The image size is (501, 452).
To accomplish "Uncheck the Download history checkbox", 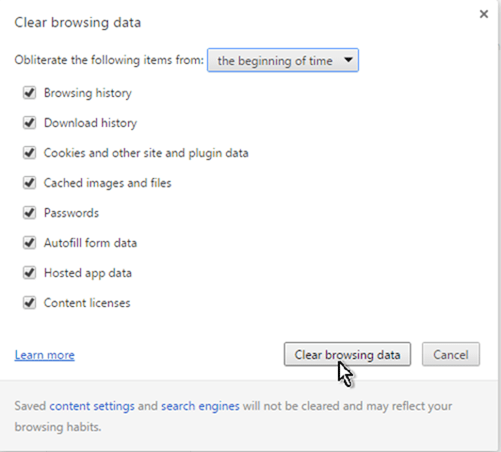I will tap(29, 123).
